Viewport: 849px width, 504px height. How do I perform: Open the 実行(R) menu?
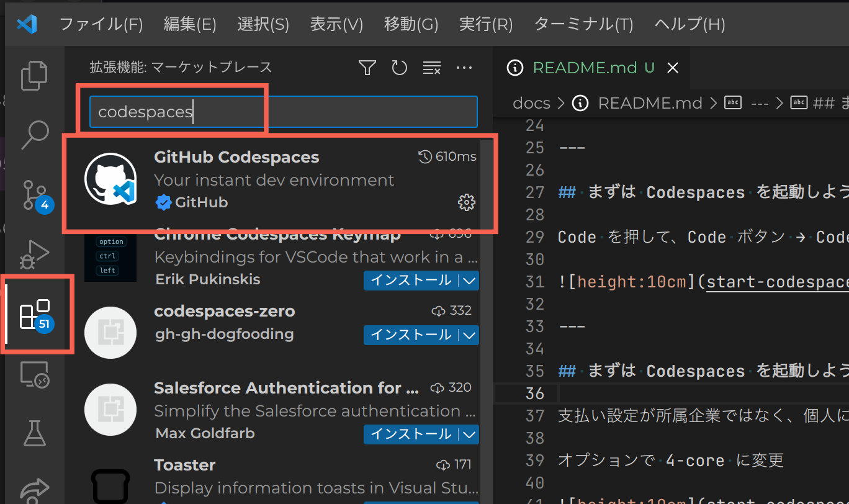tap(486, 24)
